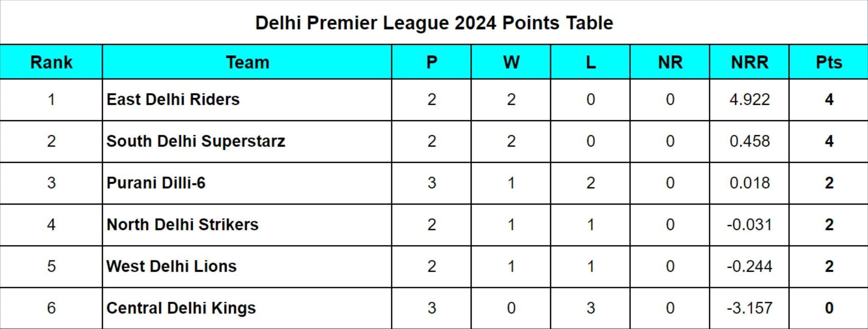Screen dimensions: 868x329
Task: Click rank number 6 cell
Action: (x=51, y=308)
